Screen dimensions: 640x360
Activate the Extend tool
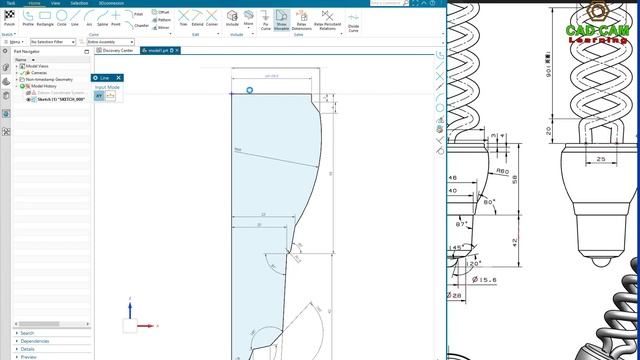point(197,19)
